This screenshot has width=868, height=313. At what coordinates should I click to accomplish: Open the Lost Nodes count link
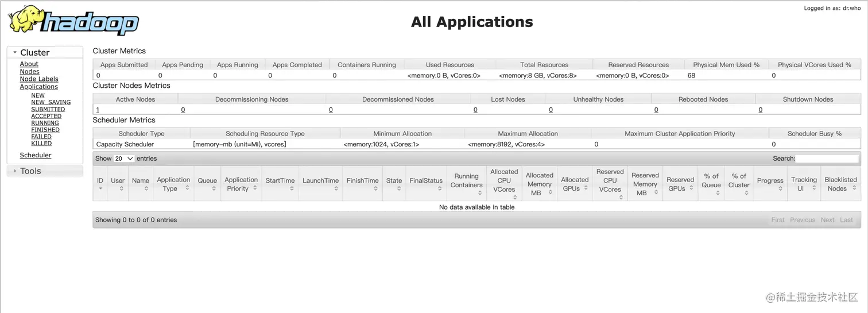(475, 110)
